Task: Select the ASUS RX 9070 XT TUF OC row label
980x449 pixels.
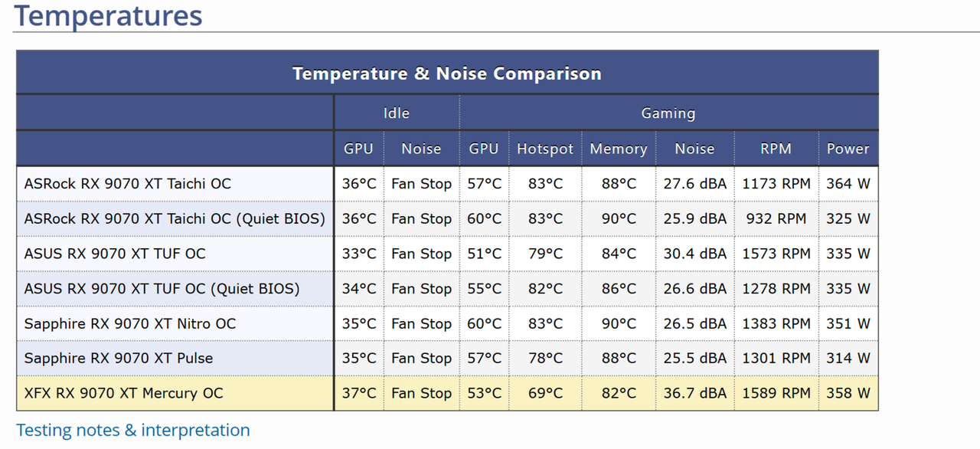Action: click(115, 254)
